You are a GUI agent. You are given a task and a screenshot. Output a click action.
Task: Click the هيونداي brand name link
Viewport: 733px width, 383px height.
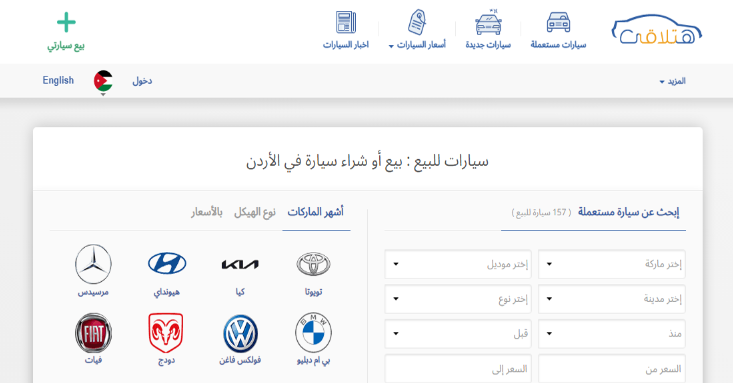pos(167,292)
